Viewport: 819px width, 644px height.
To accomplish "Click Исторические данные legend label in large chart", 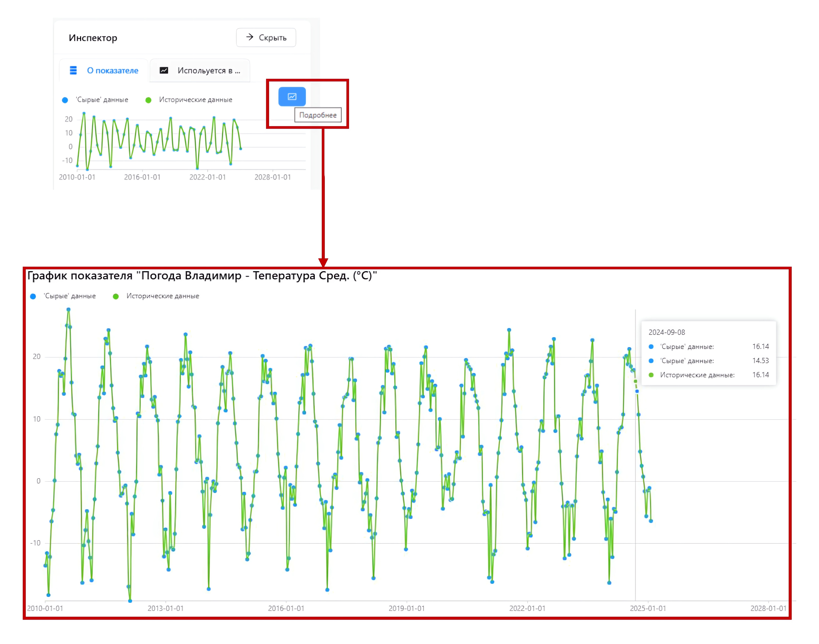I will point(163,296).
